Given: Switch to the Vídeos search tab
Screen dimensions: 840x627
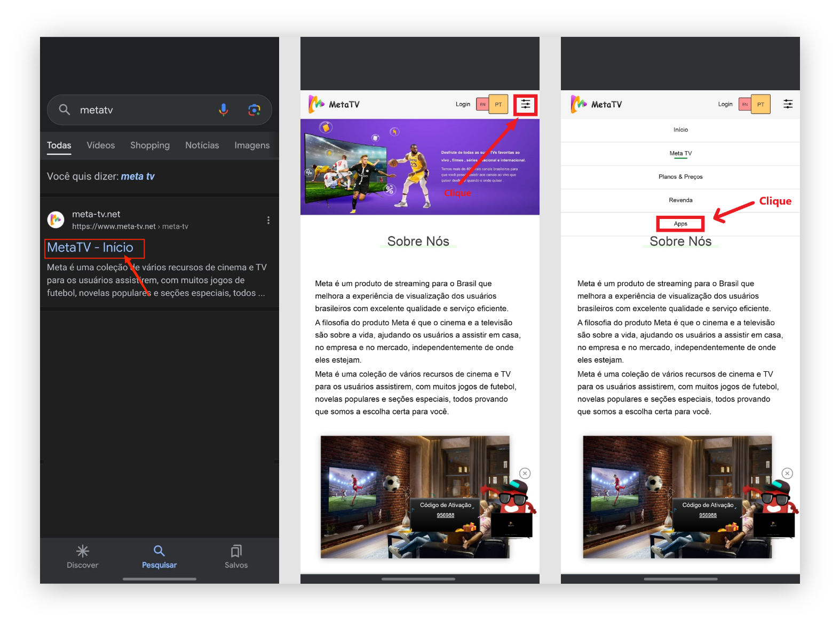Looking at the screenshot, I should 100,145.
